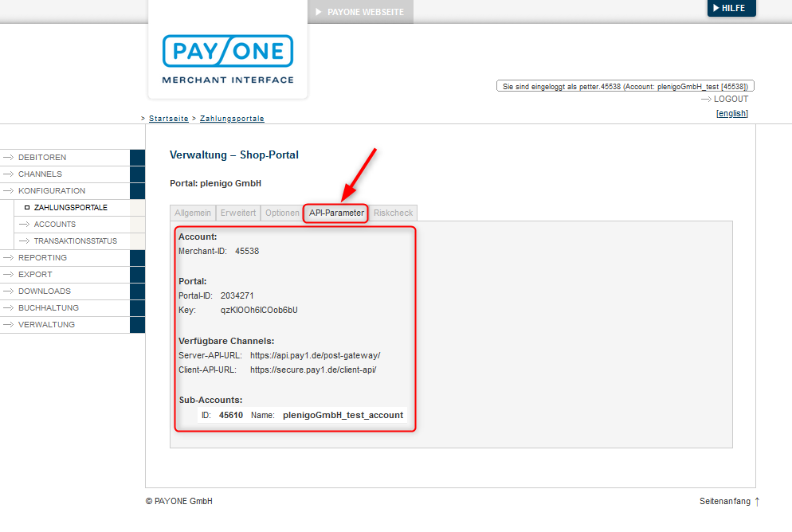Screen dimensions: 792x532
Task: Click sub-account name plenigoGmbH_test_account
Action: click(x=343, y=415)
